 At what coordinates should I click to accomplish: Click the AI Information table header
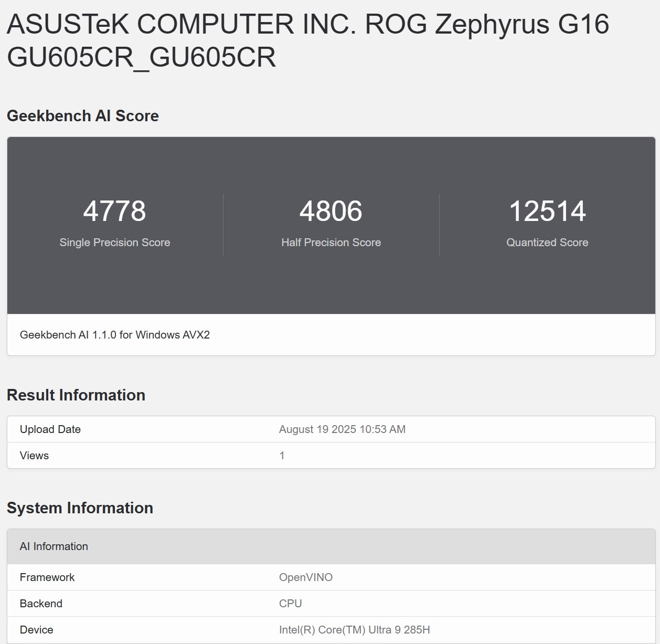tap(54, 546)
